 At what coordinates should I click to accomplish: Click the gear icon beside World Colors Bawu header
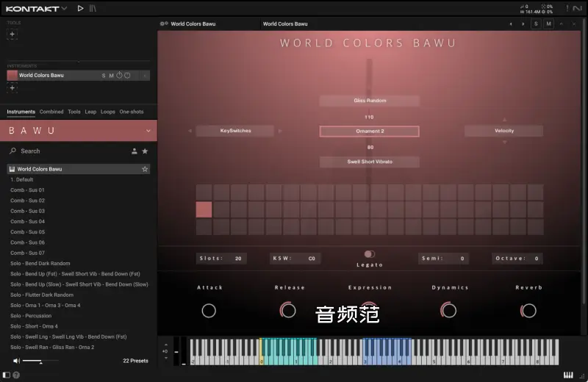(164, 24)
